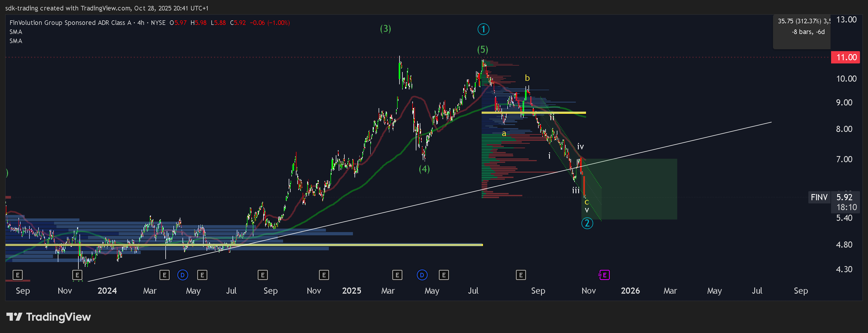868x333 pixels.
Task: Click the 10.00 price axis label
Action: tap(846, 78)
